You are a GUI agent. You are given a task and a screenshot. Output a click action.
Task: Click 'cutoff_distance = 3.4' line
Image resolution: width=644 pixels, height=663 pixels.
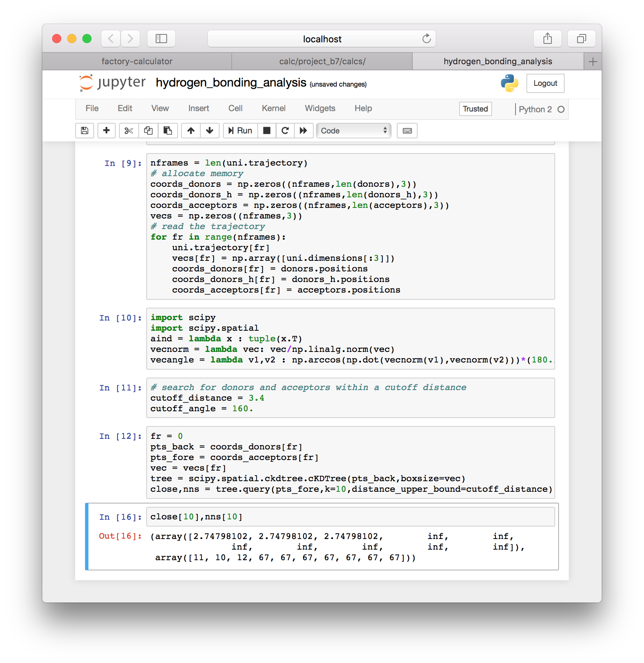[207, 398]
